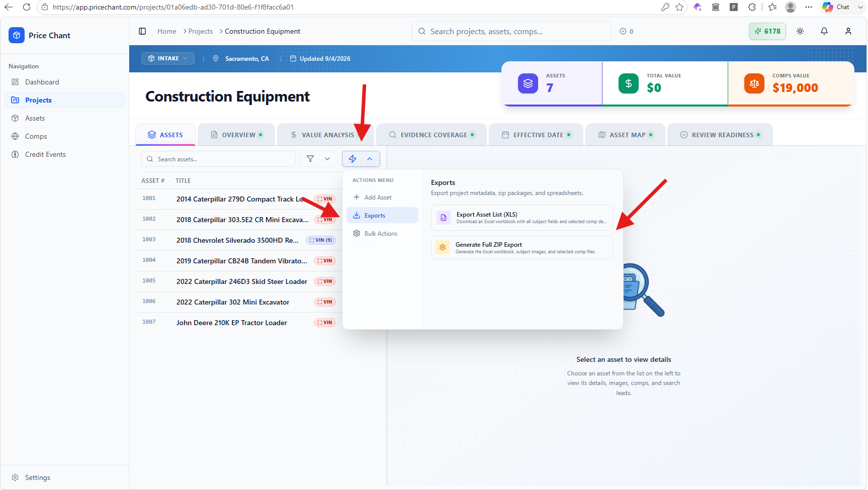Open Comps in navigation sidebar

(65, 136)
